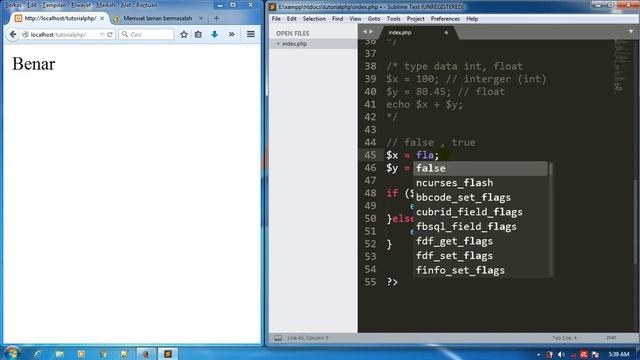Click the 5:39 AM system clock
Image resolution: width=640 pixels, height=360 pixels.
[x=619, y=354]
